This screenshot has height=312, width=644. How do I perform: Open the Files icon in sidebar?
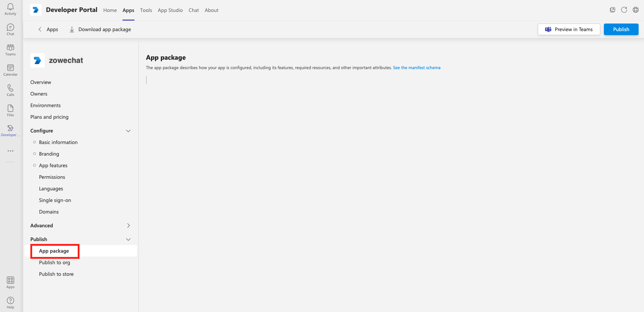pyautogui.click(x=10, y=110)
